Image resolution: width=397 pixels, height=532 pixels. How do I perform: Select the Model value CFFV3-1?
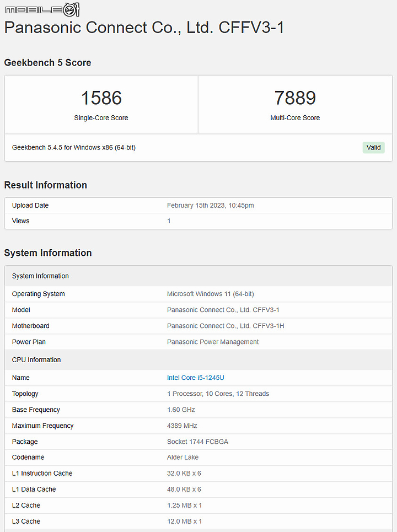[x=223, y=310]
